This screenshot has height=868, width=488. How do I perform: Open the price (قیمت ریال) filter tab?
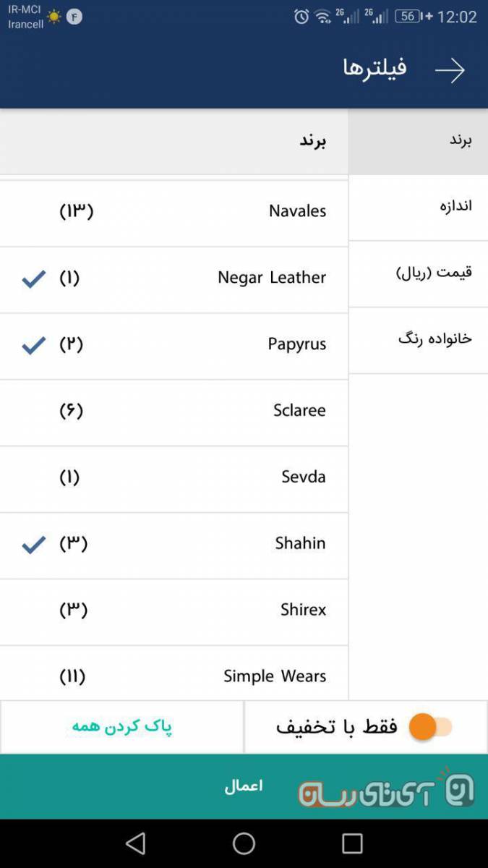pos(419,273)
